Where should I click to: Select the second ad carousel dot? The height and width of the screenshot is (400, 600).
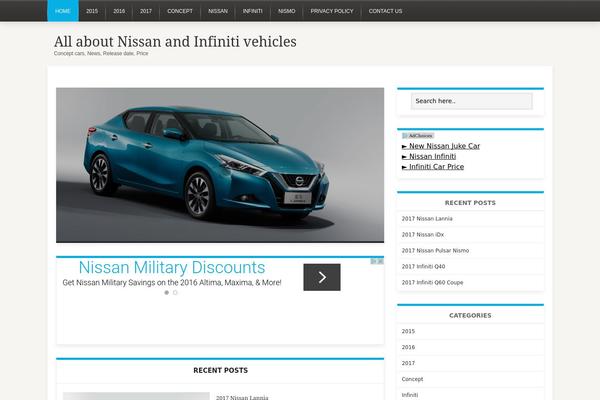(x=175, y=293)
